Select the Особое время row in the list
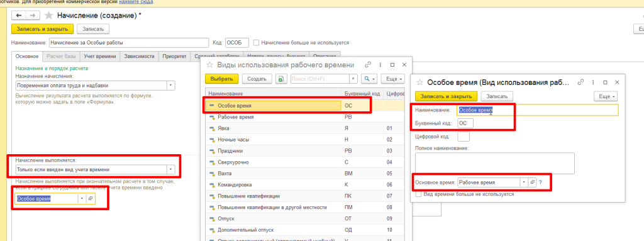This screenshot has height=241, width=644. 304,106
